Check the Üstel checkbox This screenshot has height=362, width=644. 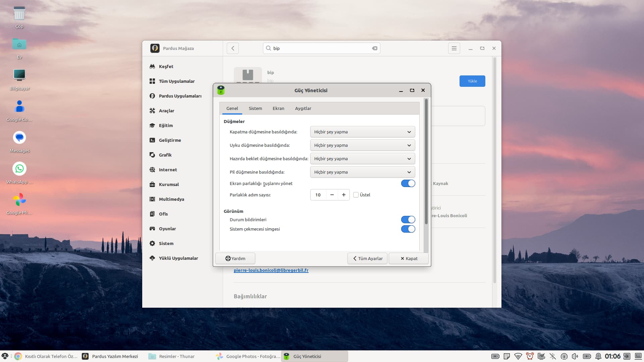pos(356,195)
